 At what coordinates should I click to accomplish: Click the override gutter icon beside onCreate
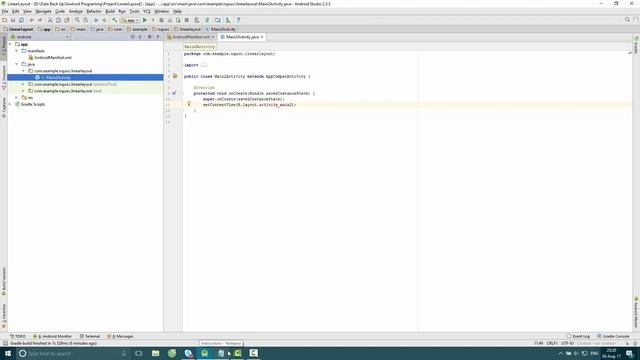[x=174, y=93]
